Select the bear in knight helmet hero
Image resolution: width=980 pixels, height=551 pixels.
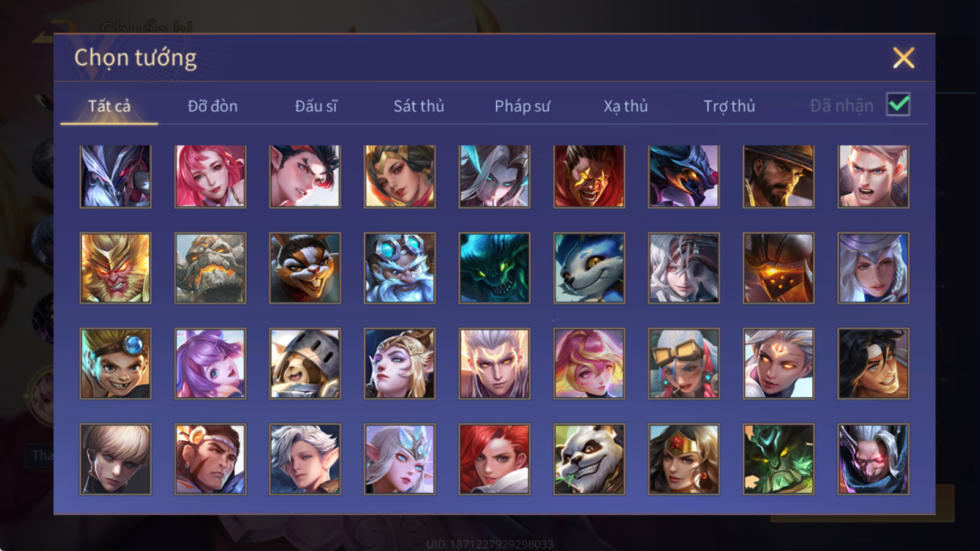coord(305,364)
